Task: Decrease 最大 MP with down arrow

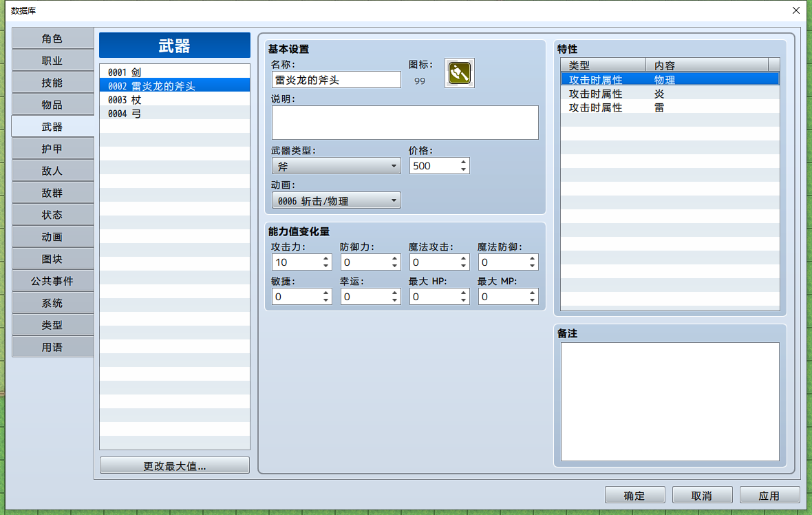Action: tap(533, 300)
